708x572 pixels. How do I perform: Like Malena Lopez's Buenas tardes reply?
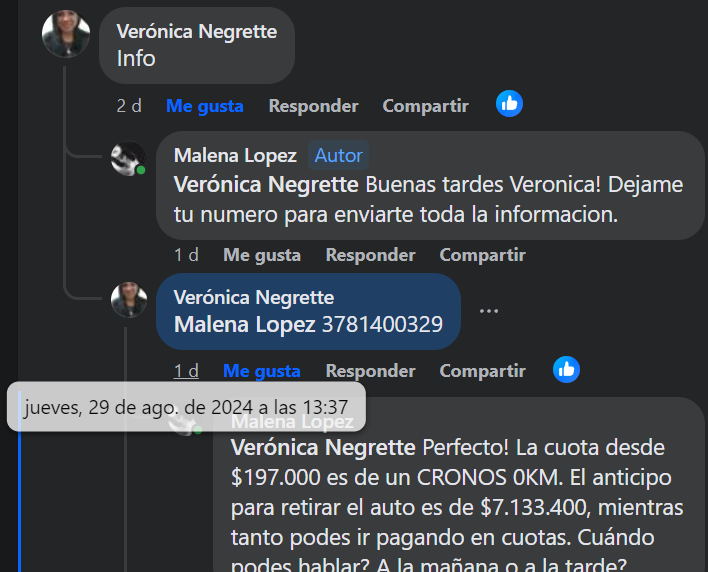tap(262, 255)
